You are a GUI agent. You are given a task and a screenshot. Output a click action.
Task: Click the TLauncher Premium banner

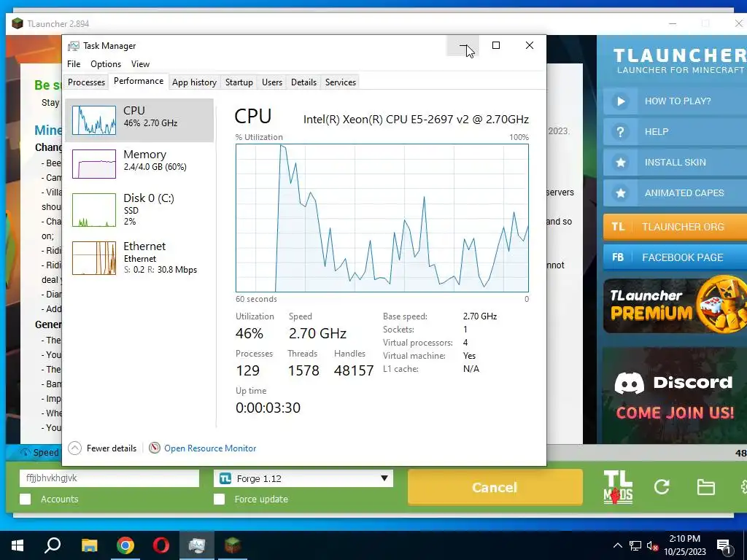(x=675, y=306)
